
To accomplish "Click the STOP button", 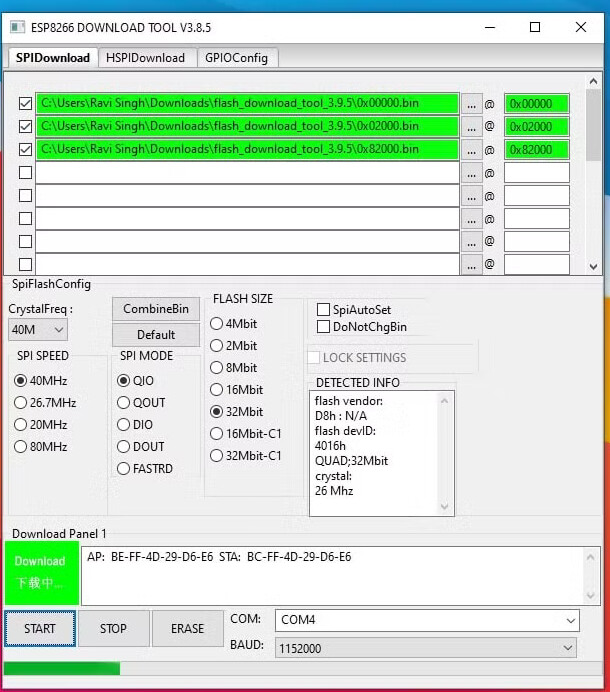I will [x=113, y=628].
